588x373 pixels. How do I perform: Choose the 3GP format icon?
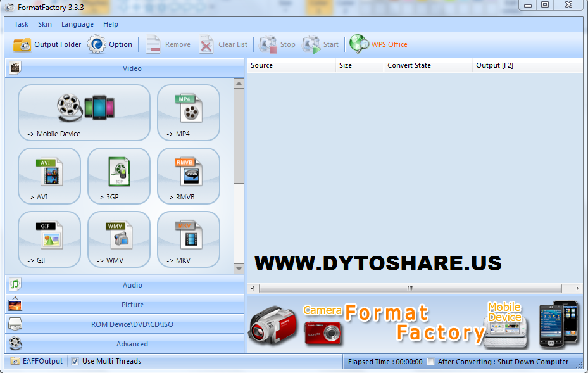(x=119, y=172)
